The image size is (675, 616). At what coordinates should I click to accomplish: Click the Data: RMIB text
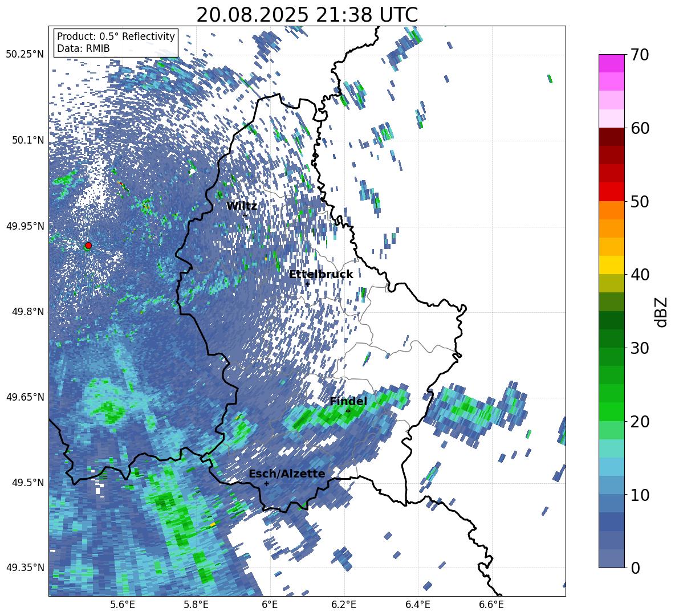pos(83,48)
